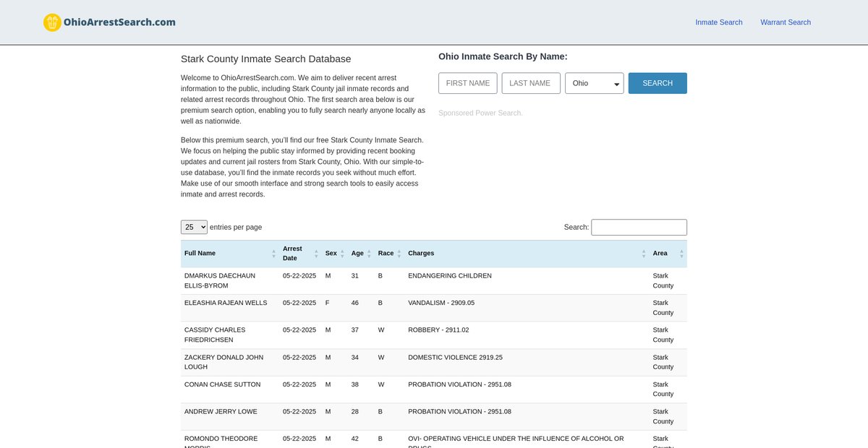Click age 46 in Eleashia Wells row

coord(355,303)
